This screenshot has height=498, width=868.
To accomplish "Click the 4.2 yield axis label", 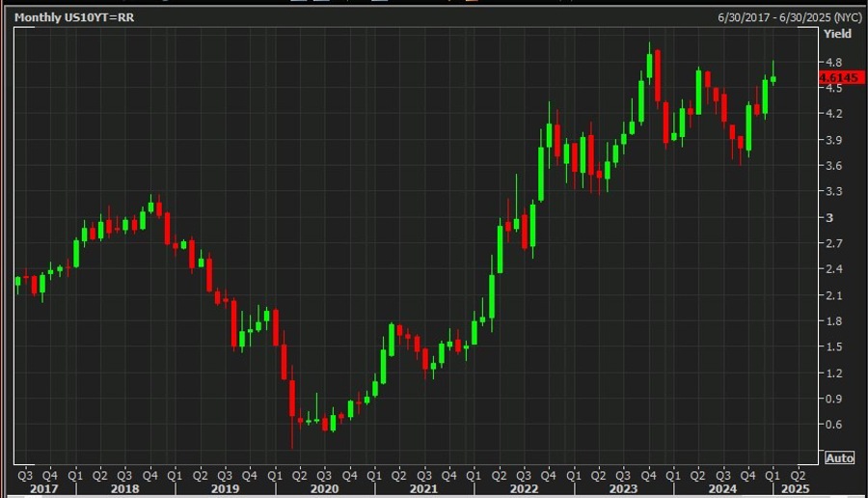I will [833, 114].
